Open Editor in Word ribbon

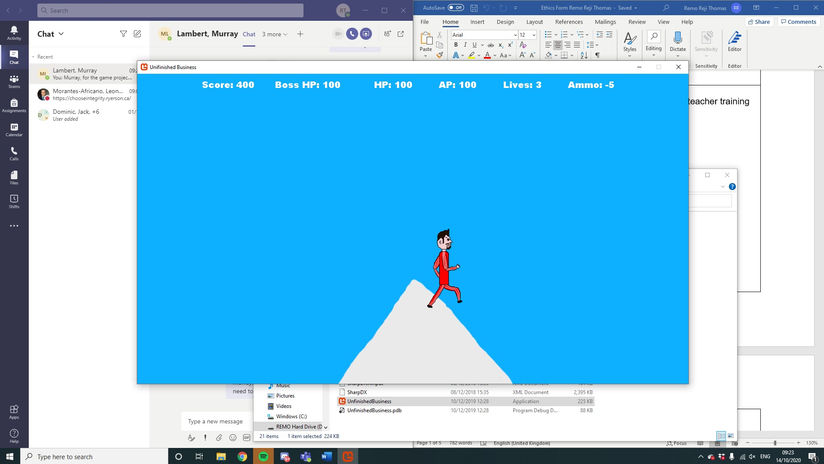coord(735,41)
